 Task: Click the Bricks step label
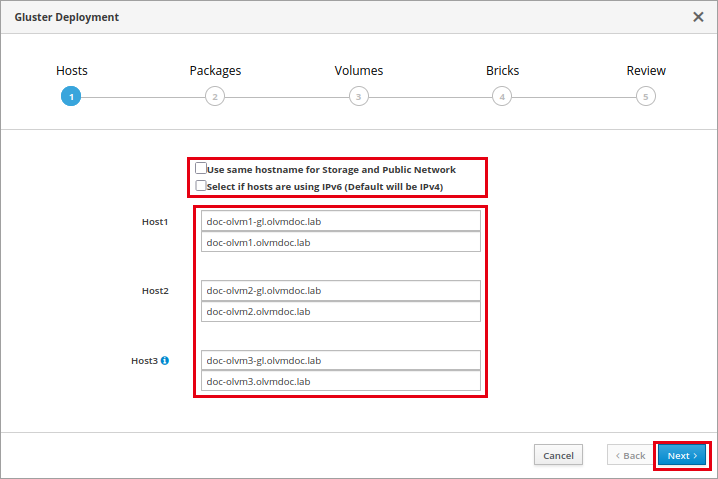(502, 71)
